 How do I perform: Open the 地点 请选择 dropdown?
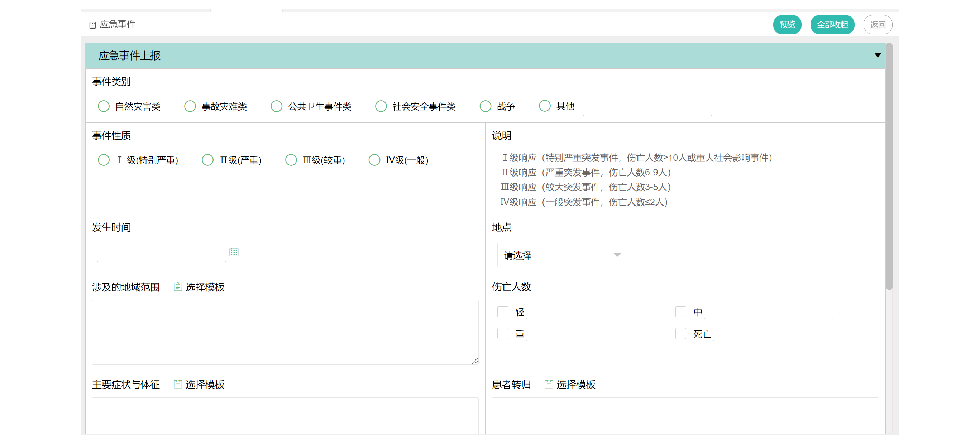(561, 255)
